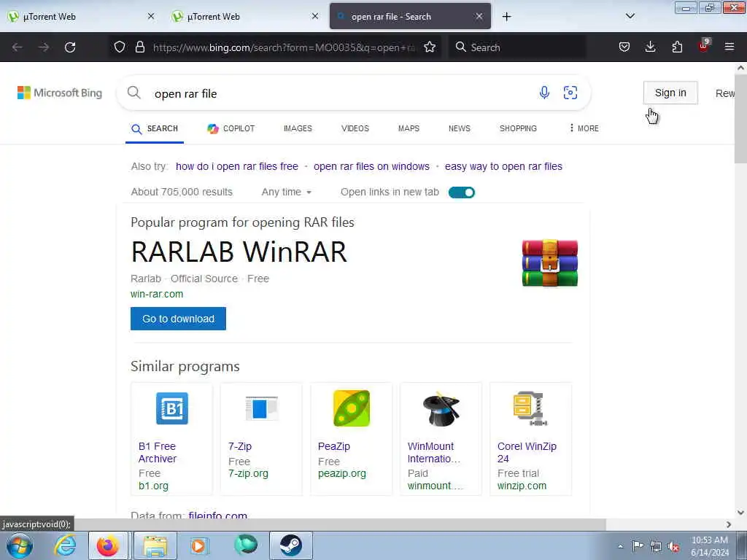Image resolution: width=747 pixels, height=560 pixels.
Task: Click the site security padlock icon
Action: (139, 47)
